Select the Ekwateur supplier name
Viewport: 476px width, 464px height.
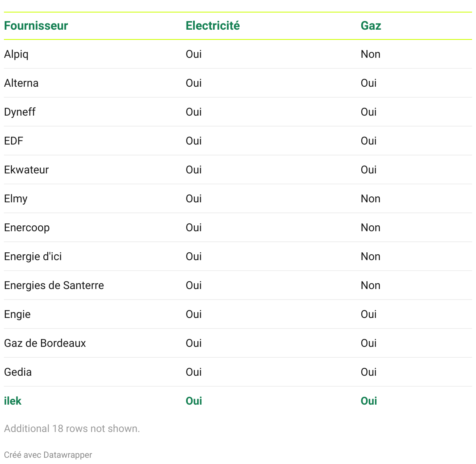27,170
